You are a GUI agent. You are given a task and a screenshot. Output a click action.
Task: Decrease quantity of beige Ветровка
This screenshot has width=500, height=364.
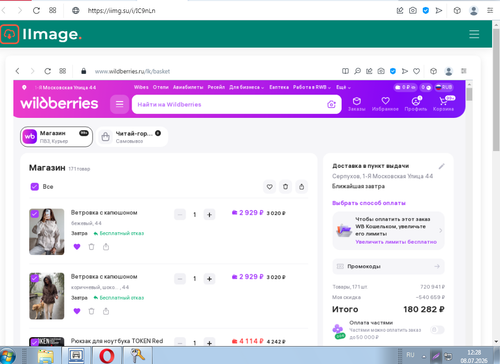coord(180,214)
